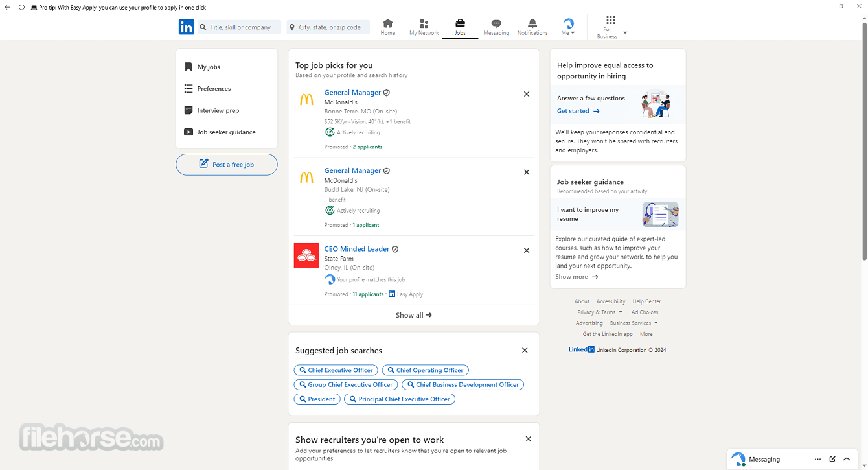Select the Jobs tab

point(460,27)
